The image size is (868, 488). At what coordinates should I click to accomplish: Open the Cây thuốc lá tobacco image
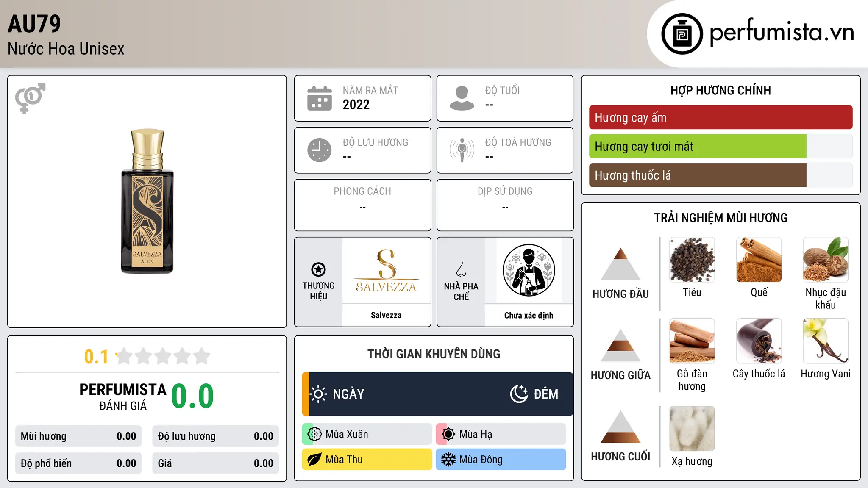click(759, 341)
